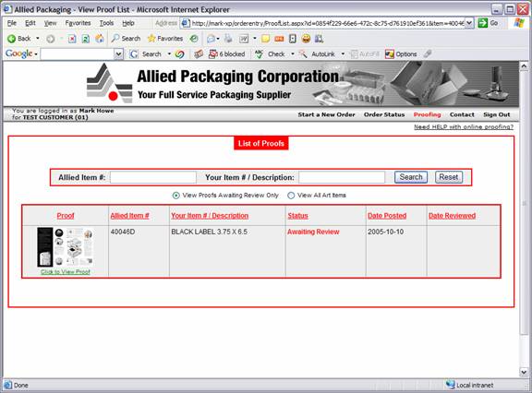Click the spell Check button
This screenshot has width=532, height=393.
[x=270, y=54]
